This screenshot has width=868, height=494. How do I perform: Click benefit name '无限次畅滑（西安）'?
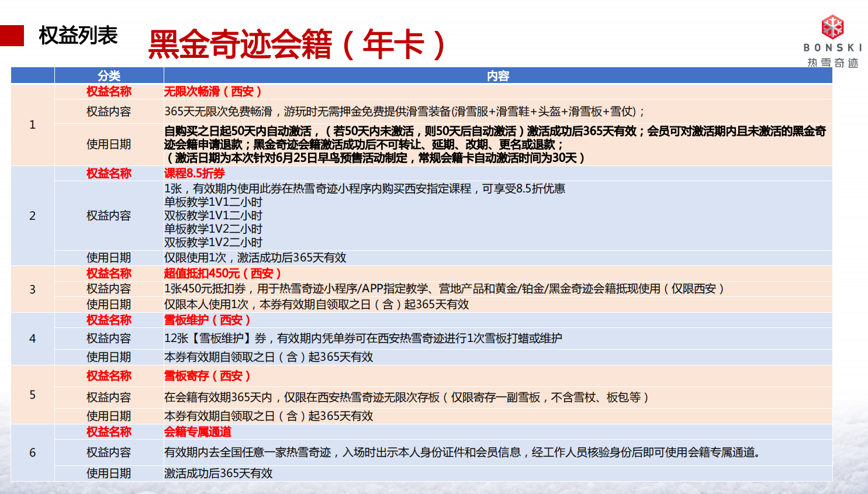(213, 91)
